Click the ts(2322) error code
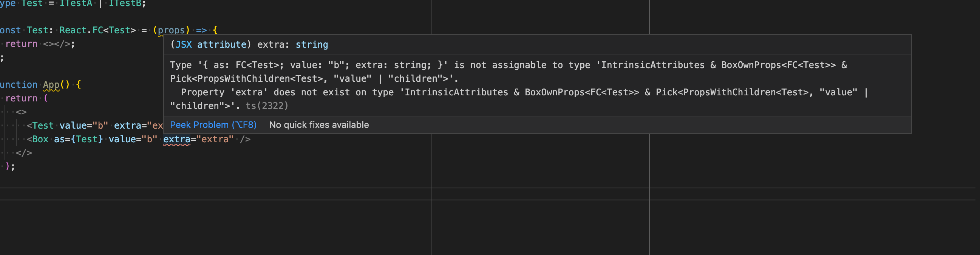 pyautogui.click(x=267, y=106)
